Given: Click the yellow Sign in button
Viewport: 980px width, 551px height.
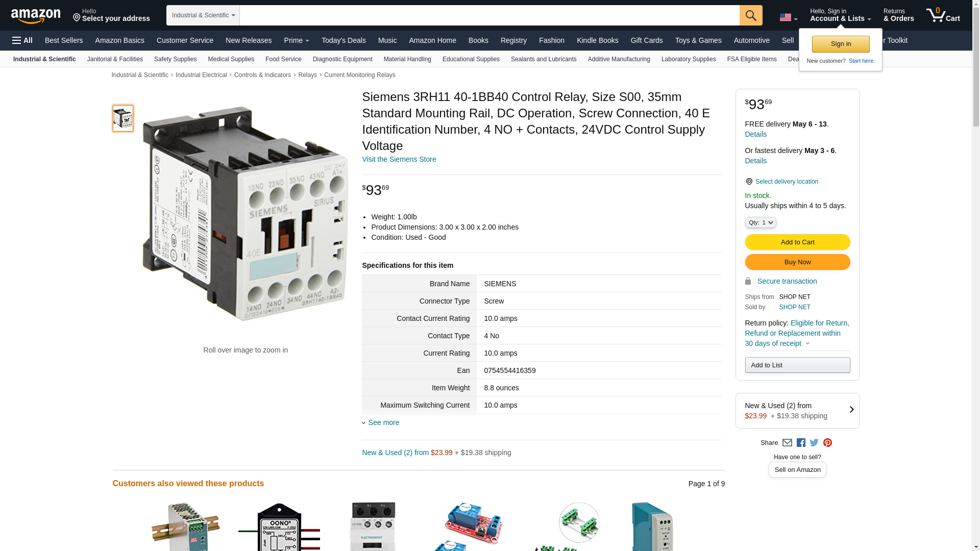Looking at the screenshot, I should (841, 44).
